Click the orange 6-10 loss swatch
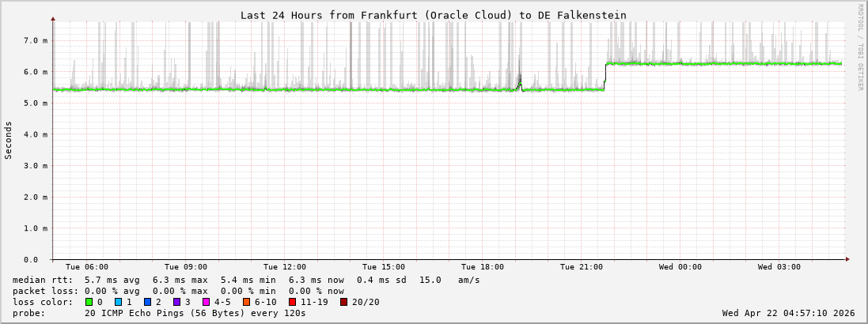 (x=247, y=302)
